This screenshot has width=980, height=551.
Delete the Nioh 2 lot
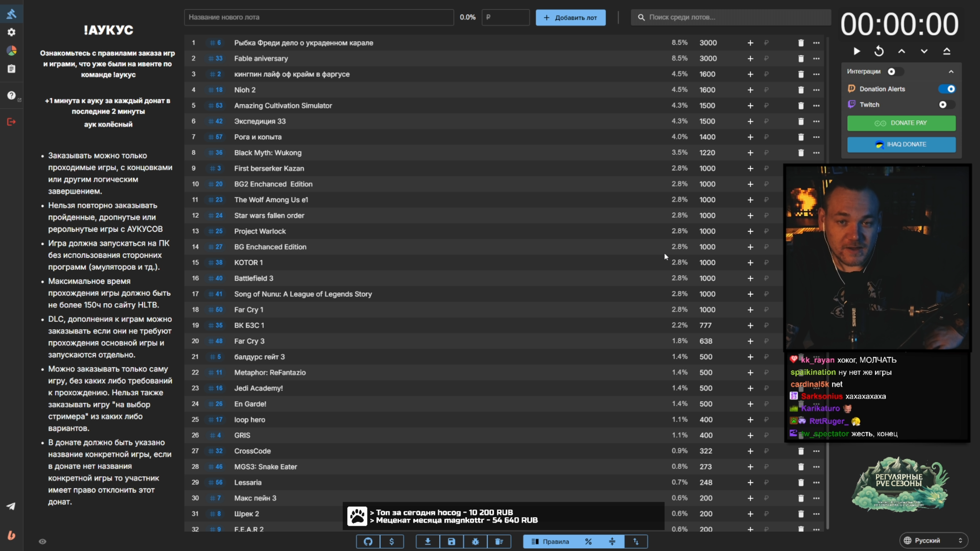coord(801,90)
